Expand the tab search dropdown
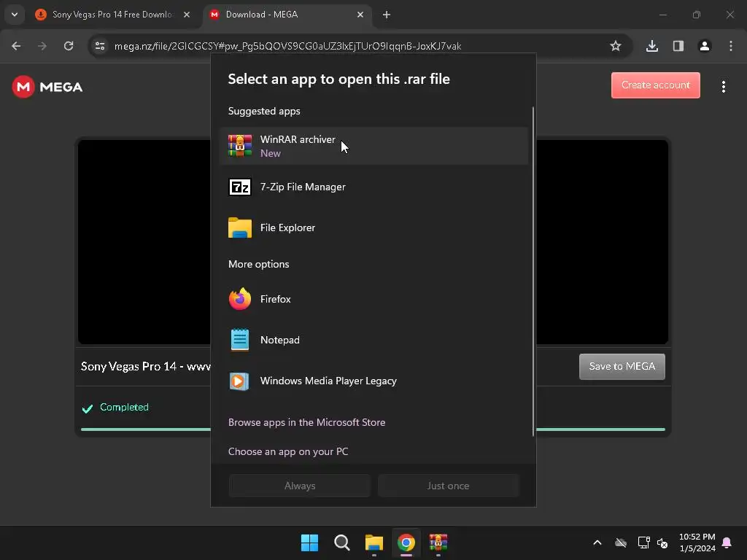The height and width of the screenshot is (560, 747). coord(15,15)
